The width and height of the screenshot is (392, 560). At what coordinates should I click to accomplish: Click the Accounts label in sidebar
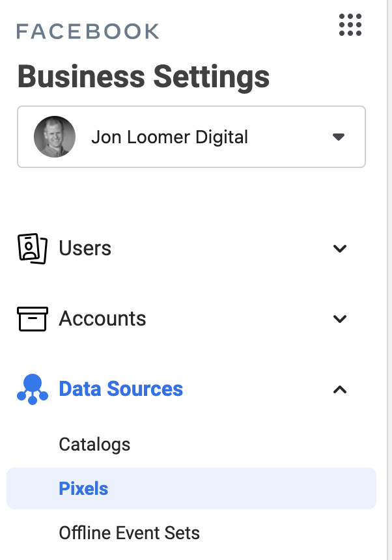(102, 318)
